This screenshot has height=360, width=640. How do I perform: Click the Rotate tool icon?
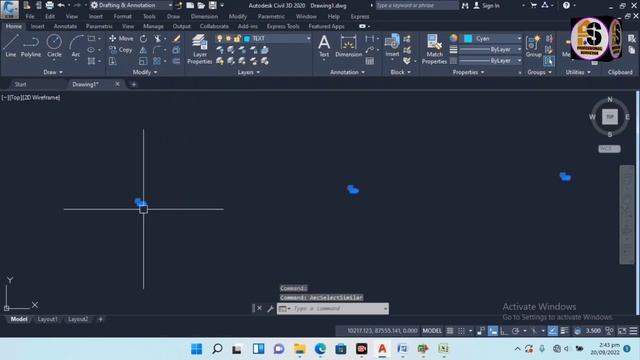pos(143,39)
